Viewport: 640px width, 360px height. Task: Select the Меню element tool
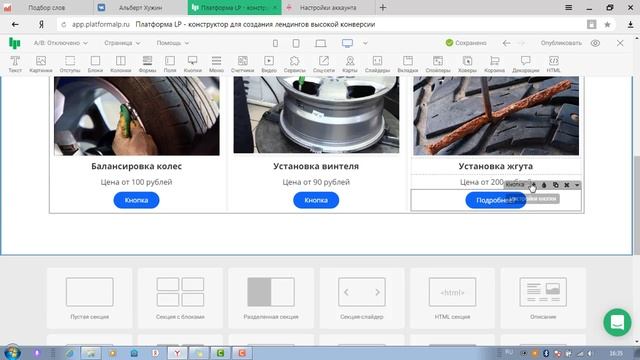point(216,64)
